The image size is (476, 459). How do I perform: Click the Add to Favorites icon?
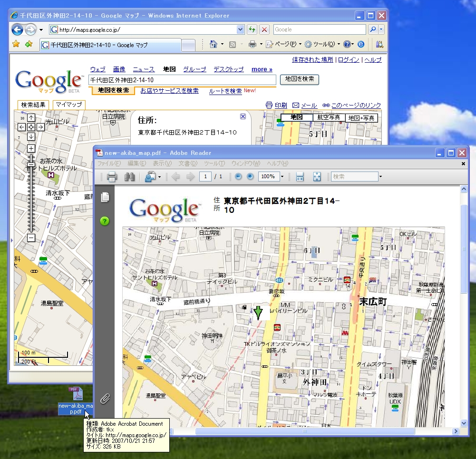click(x=29, y=44)
